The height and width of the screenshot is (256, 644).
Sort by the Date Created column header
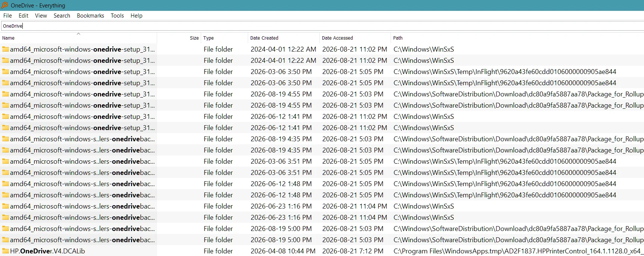284,38
